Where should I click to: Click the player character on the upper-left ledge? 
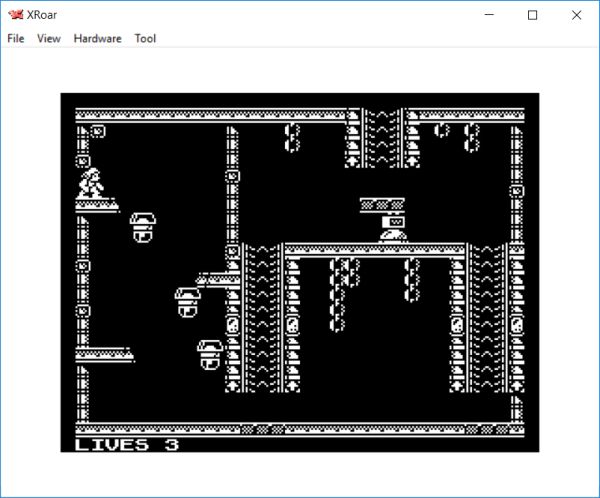pos(90,183)
